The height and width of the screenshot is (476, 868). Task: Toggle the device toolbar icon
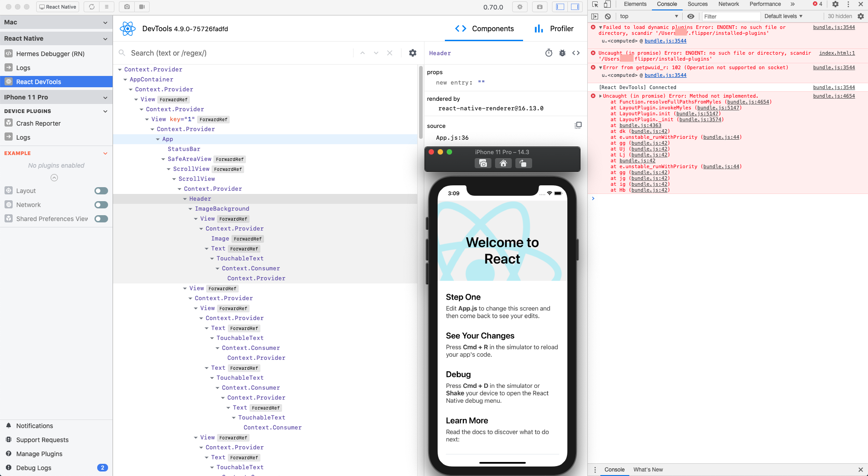[607, 4]
